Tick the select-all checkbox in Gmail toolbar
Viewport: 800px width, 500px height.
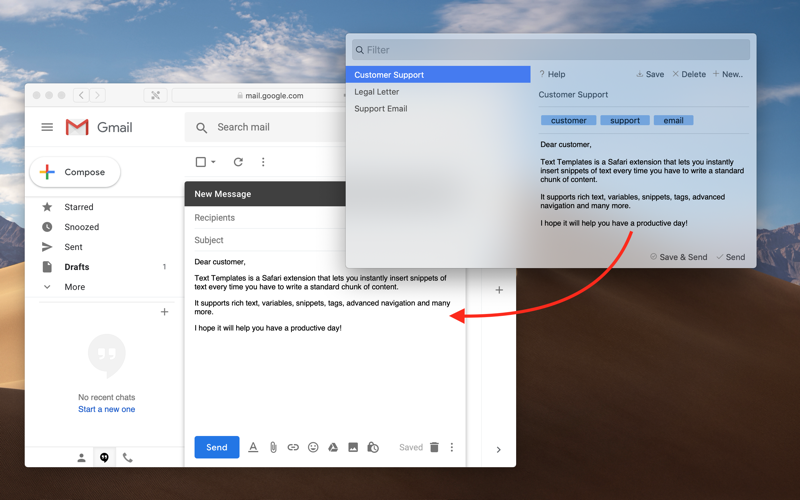pos(201,162)
